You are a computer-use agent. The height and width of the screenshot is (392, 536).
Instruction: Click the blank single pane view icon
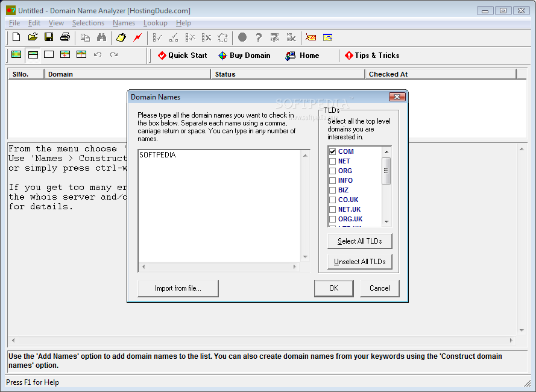tap(49, 54)
